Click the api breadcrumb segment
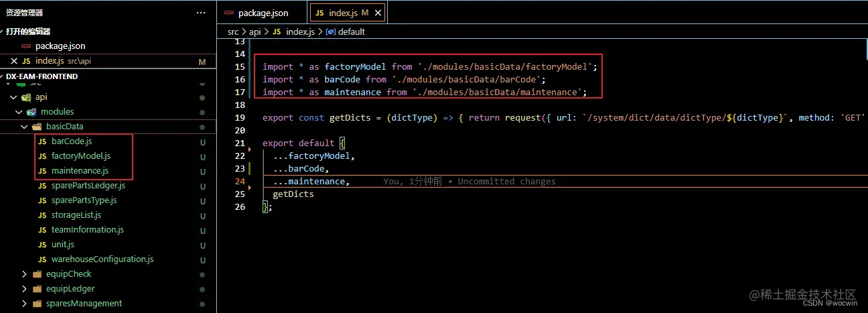 click(256, 32)
